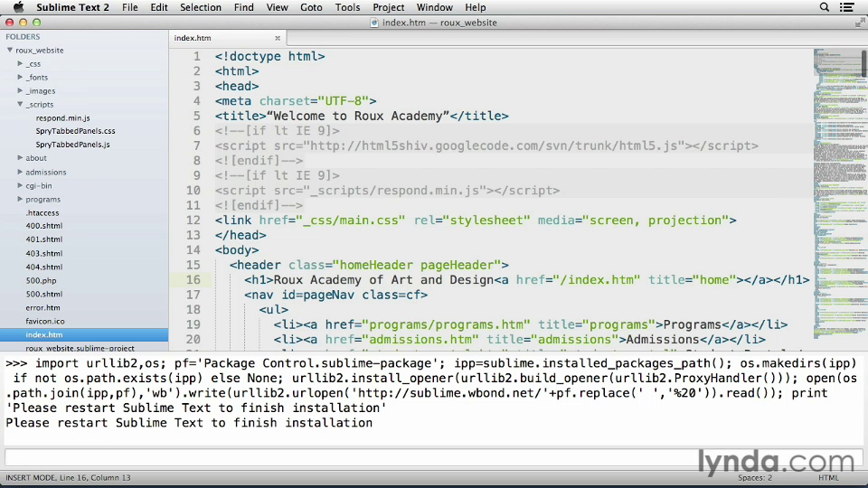Expand the about folder
The image size is (868, 488).
coord(20,157)
